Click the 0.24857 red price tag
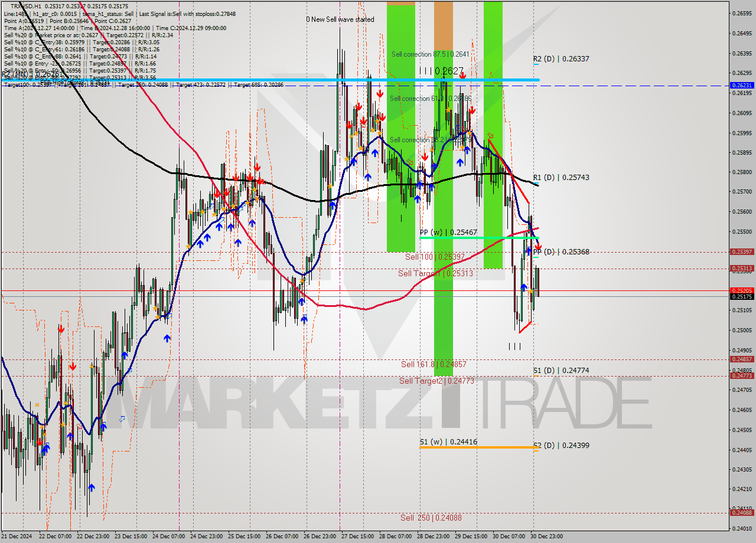This screenshot has width=756, height=543. coord(742,359)
